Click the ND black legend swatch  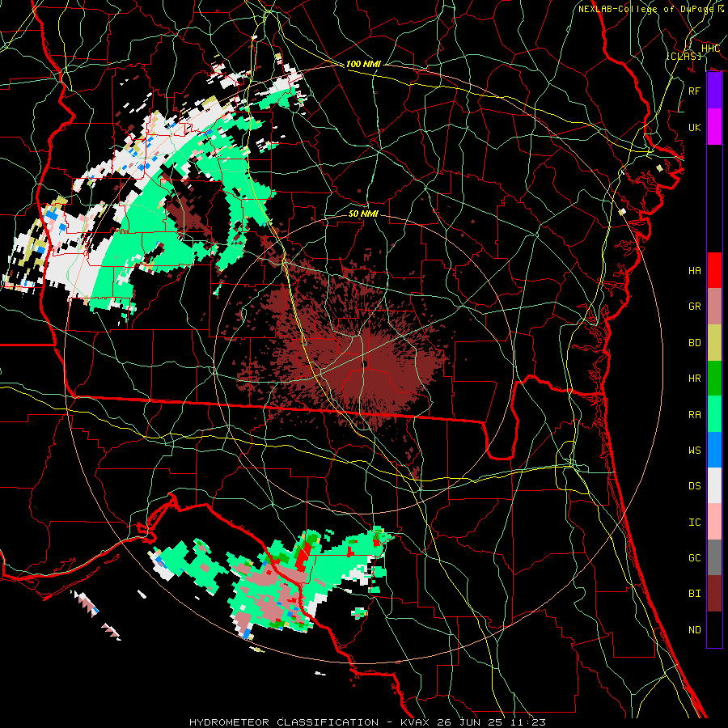[714, 629]
